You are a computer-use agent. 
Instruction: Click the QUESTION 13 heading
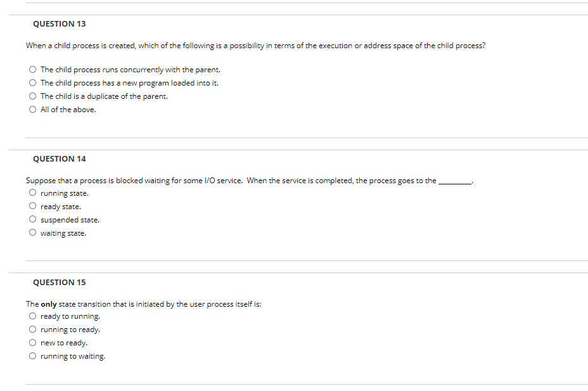point(59,23)
